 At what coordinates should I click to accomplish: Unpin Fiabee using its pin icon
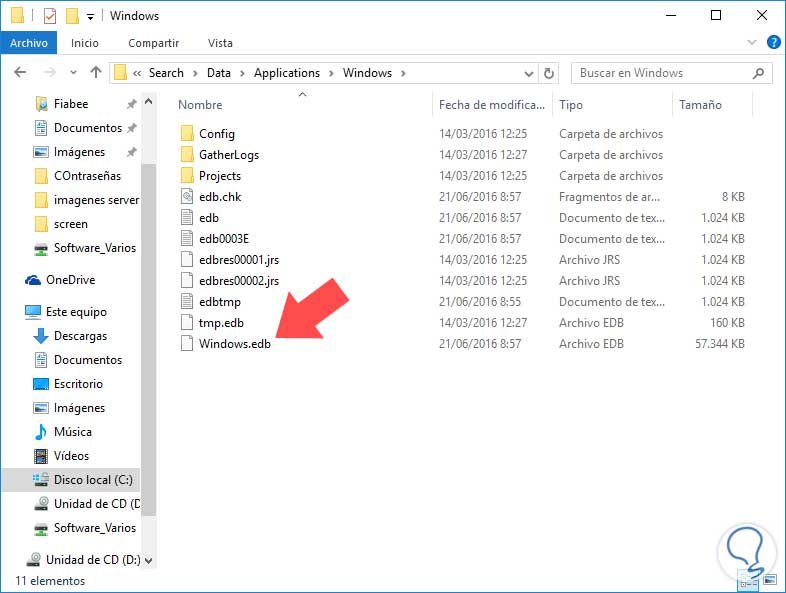coord(131,104)
